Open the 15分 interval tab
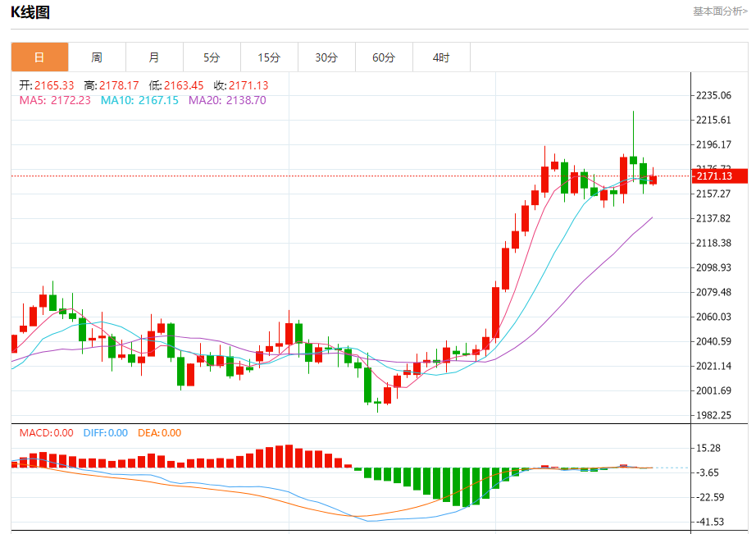 click(x=269, y=57)
